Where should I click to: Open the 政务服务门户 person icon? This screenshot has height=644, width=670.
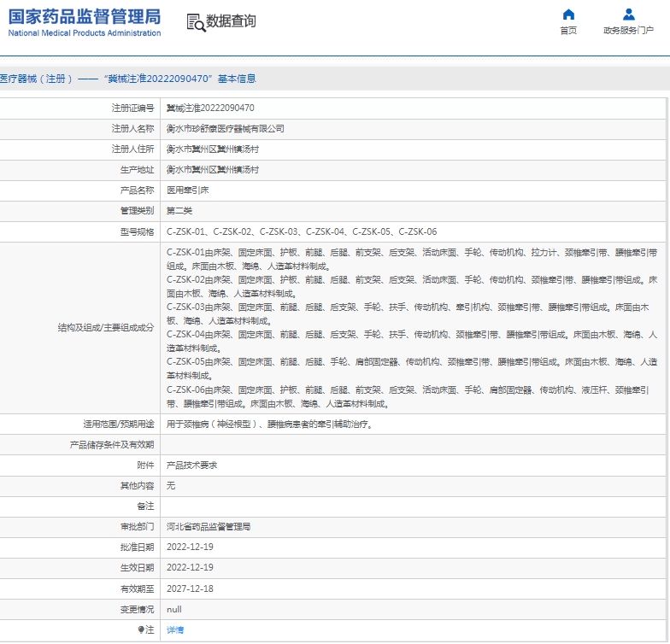tap(629, 15)
